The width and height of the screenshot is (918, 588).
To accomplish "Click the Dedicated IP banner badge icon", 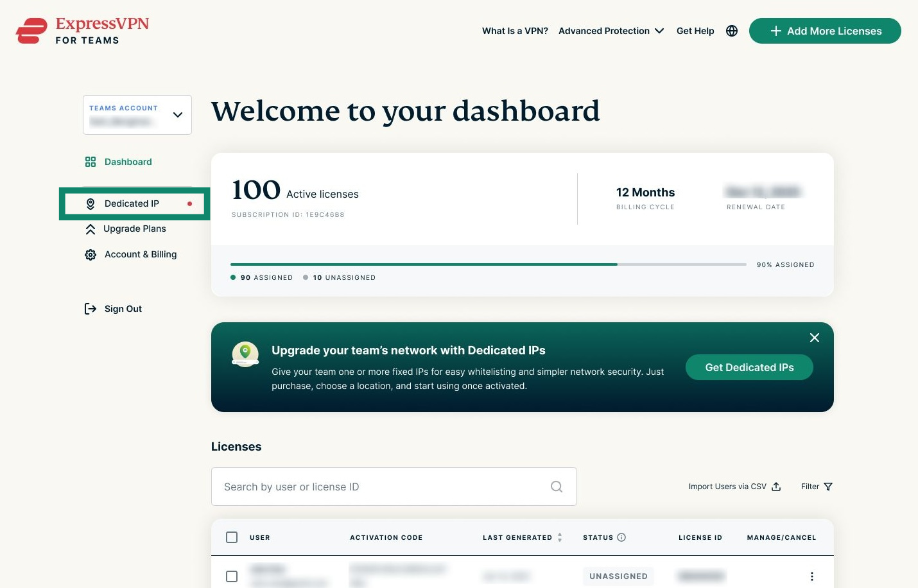I will 245,354.
